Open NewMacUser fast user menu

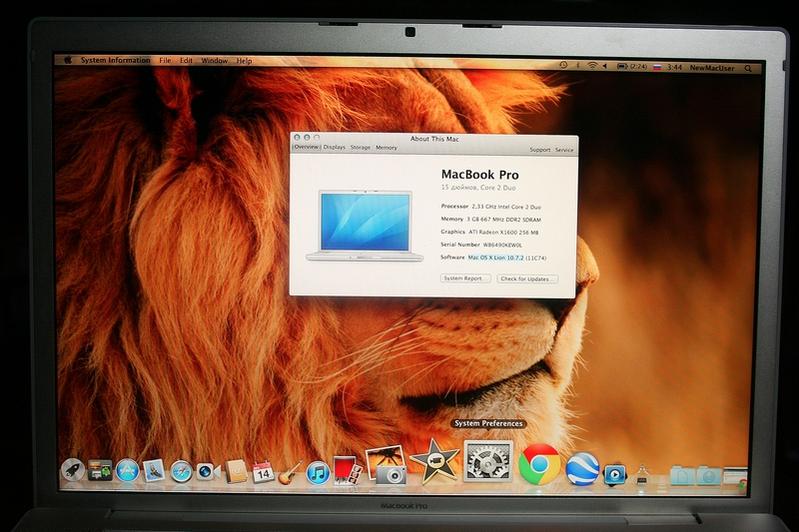[712, 68]
